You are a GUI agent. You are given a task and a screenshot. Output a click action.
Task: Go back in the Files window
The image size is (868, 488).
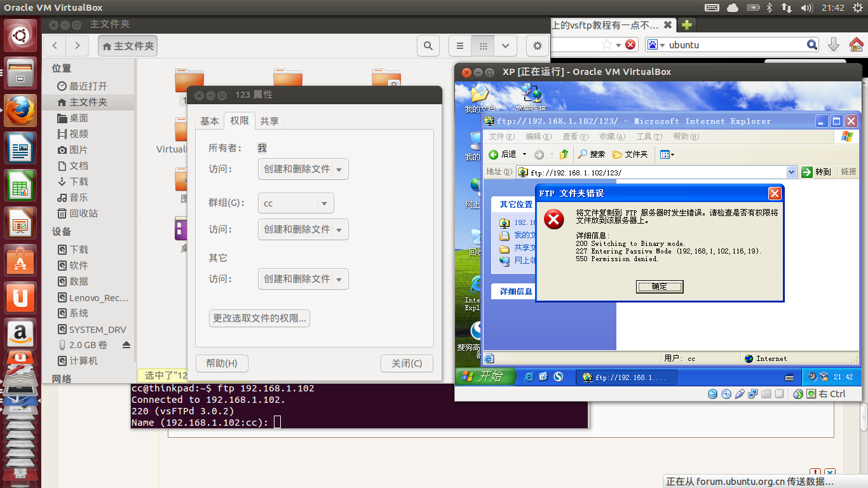pos(55,46)
